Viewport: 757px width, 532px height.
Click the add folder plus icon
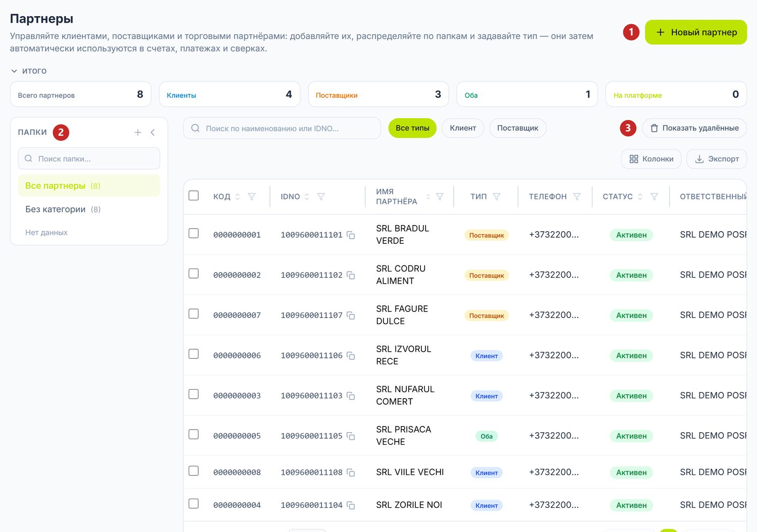pyautogui.click(x=138, y=132)
